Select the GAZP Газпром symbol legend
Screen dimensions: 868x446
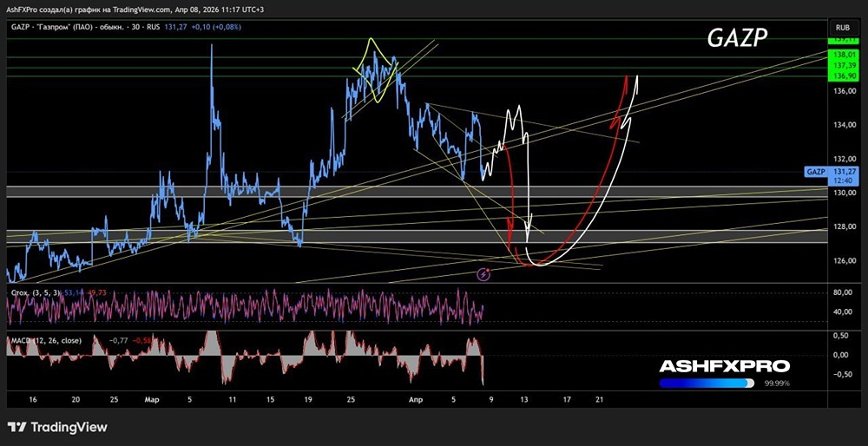(85, 27)
